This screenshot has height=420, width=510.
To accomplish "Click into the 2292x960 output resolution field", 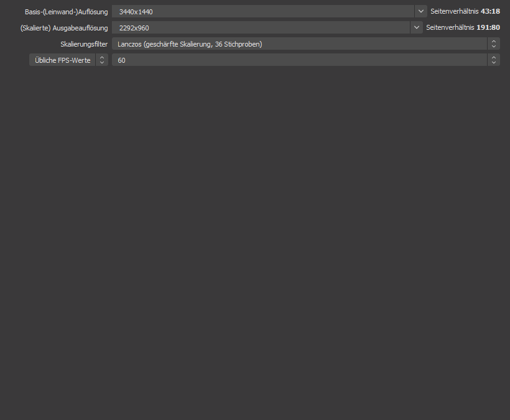I will coord(261,27).
